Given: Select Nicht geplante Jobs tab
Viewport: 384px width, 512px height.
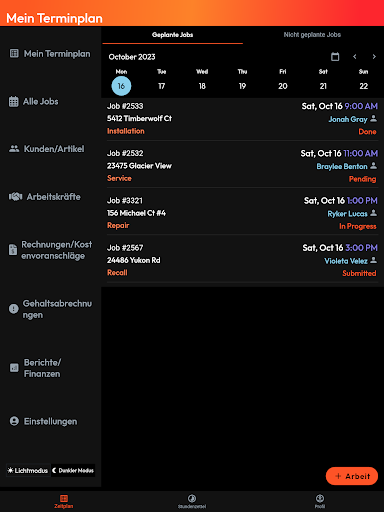Looking at the screenshot, I should [312, 35].
